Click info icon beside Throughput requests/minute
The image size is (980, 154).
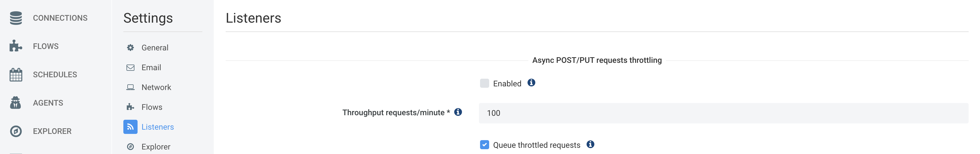pos(458,112)
